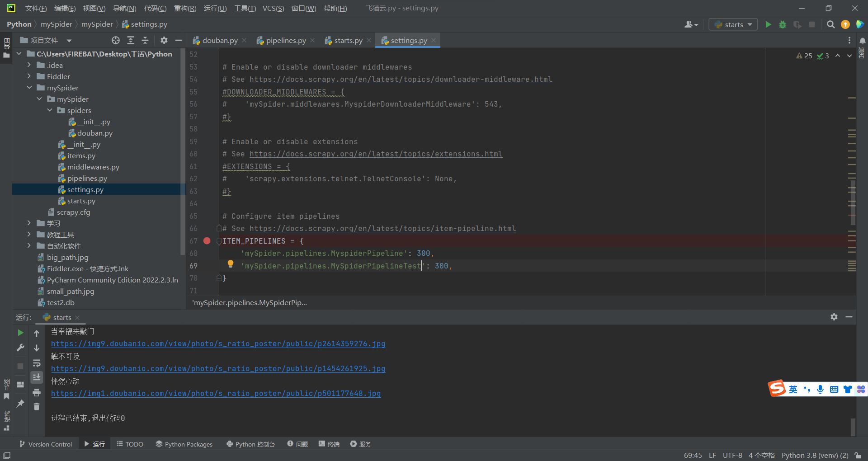Toggle soft-wrap in run console

pos(37,363)
